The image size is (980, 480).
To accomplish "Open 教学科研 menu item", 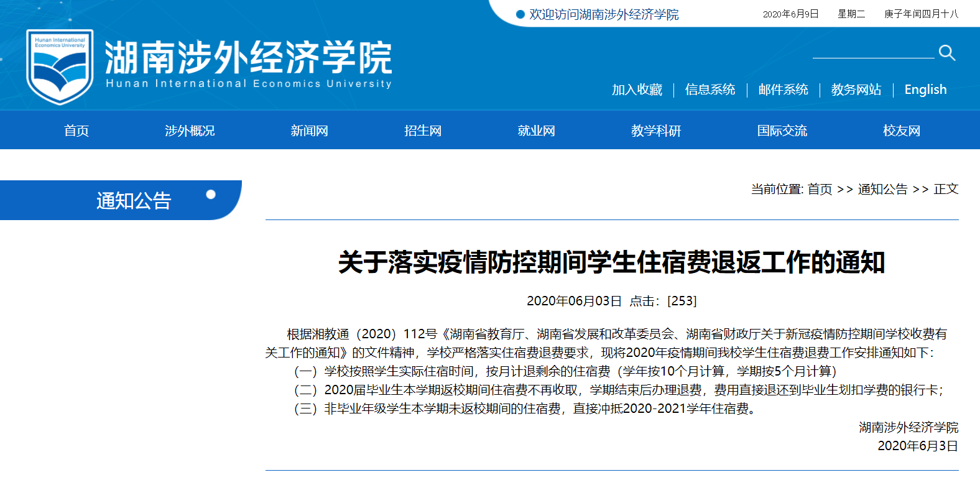I will pyautogui.click(x=656, y=131).
